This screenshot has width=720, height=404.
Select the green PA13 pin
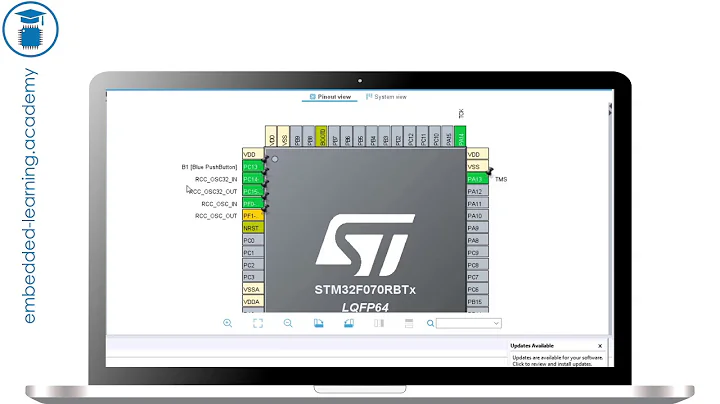point(478,179)
